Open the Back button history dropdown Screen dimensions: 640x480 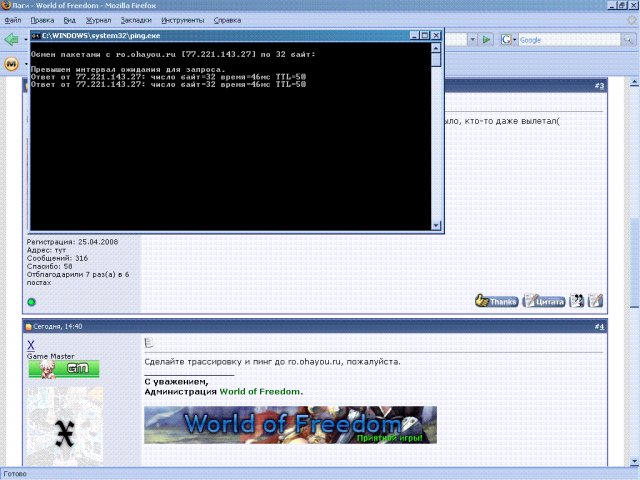(26, 40)
